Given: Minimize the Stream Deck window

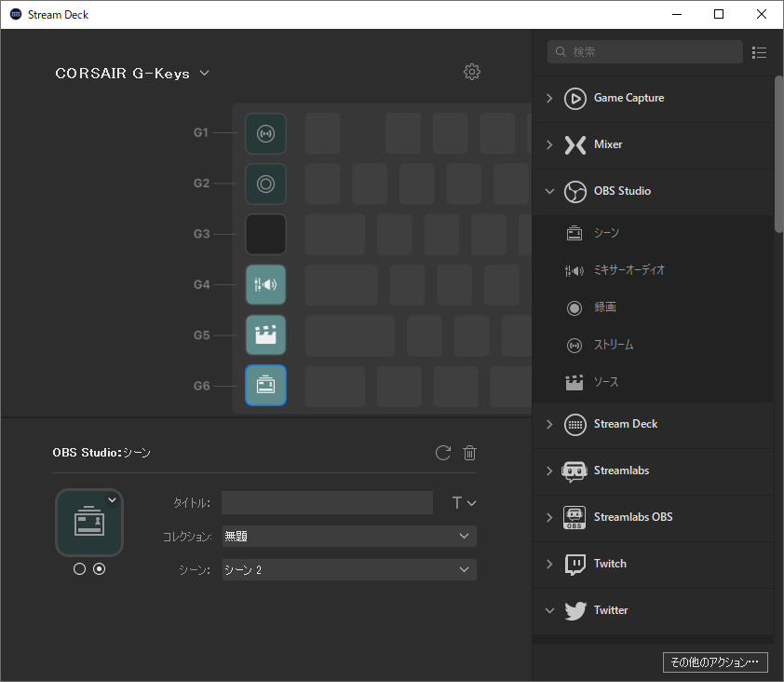Looking at the screenshot, I should point(677,15).
